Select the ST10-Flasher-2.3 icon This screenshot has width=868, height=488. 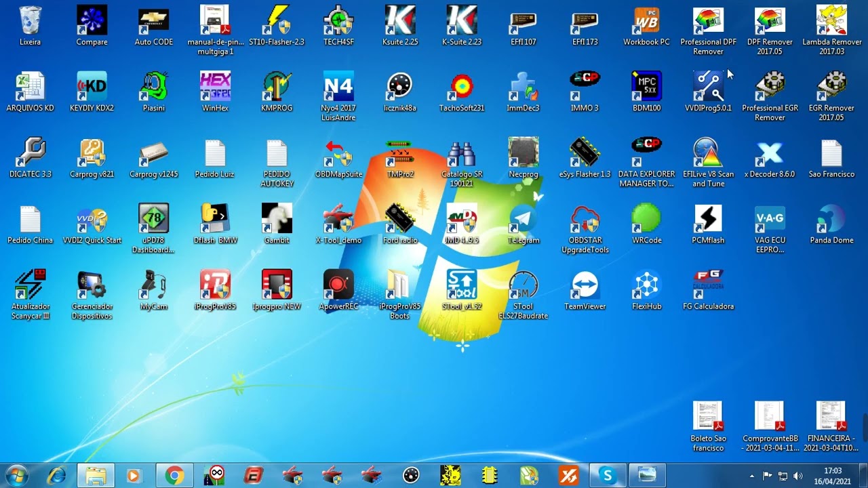pyautogui.click(x=277, y=20)
